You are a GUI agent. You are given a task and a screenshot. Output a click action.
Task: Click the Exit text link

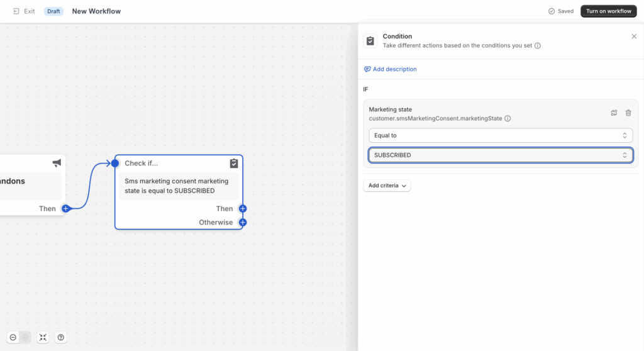[29, 11]
